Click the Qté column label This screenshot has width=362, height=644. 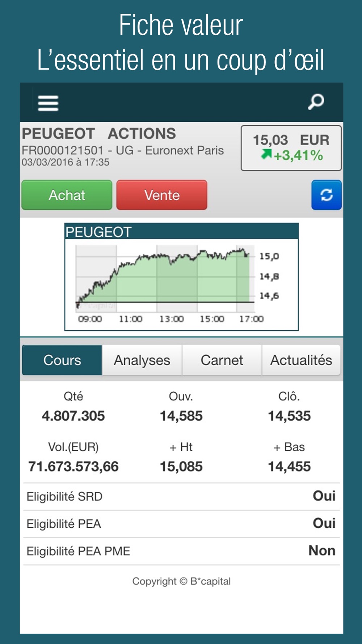tap(73, 396)
